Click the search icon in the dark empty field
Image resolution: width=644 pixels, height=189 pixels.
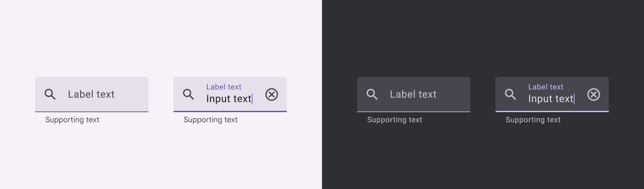[372, 94]
